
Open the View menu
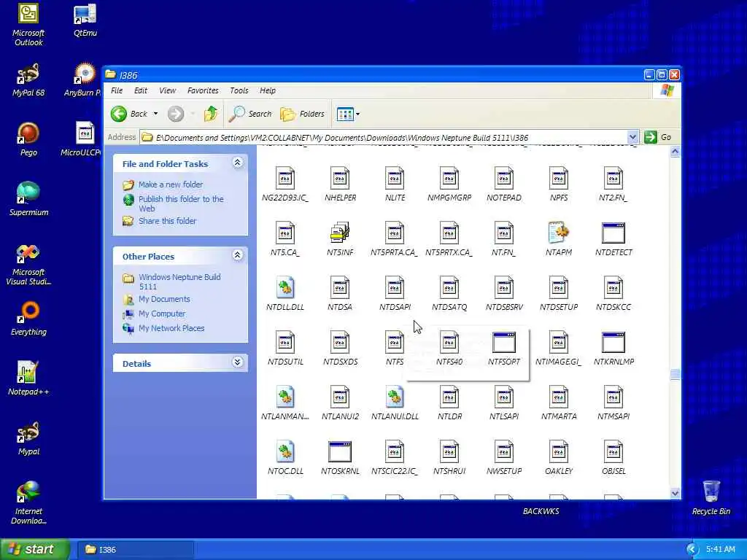click(167, 90)
